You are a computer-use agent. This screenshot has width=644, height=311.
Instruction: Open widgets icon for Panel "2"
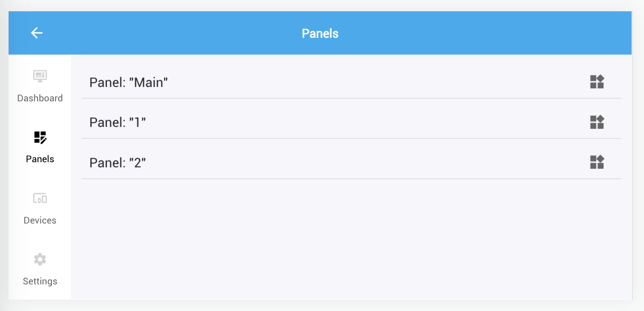pos(596,162)
